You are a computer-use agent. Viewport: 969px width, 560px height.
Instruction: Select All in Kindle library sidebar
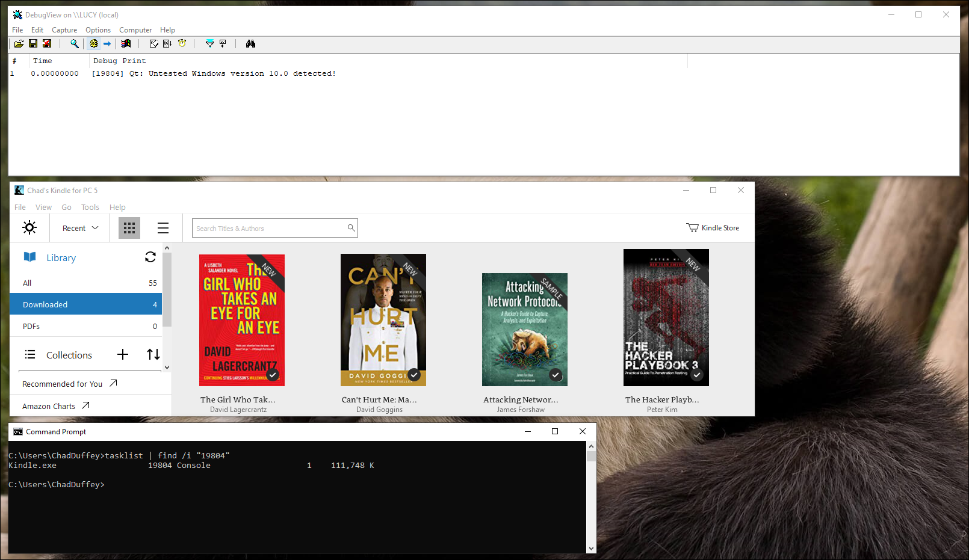[x=86, y=283]
